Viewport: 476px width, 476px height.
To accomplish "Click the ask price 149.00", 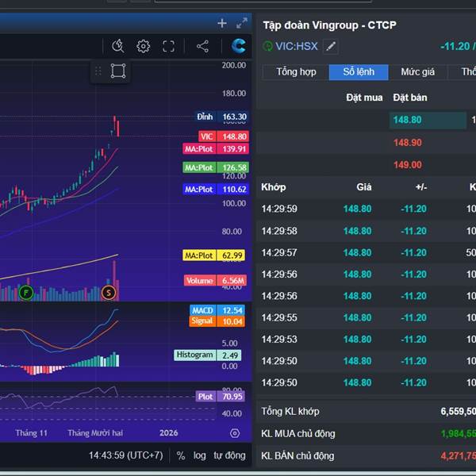I will coord(408,165).
